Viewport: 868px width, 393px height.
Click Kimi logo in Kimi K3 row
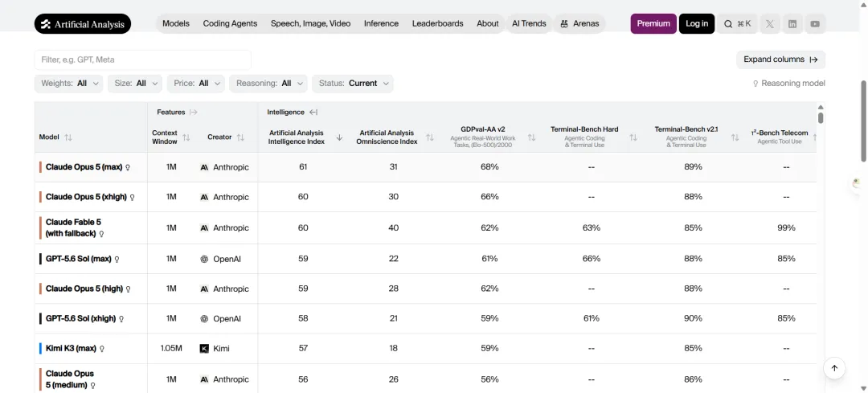(x=203, y=349)
